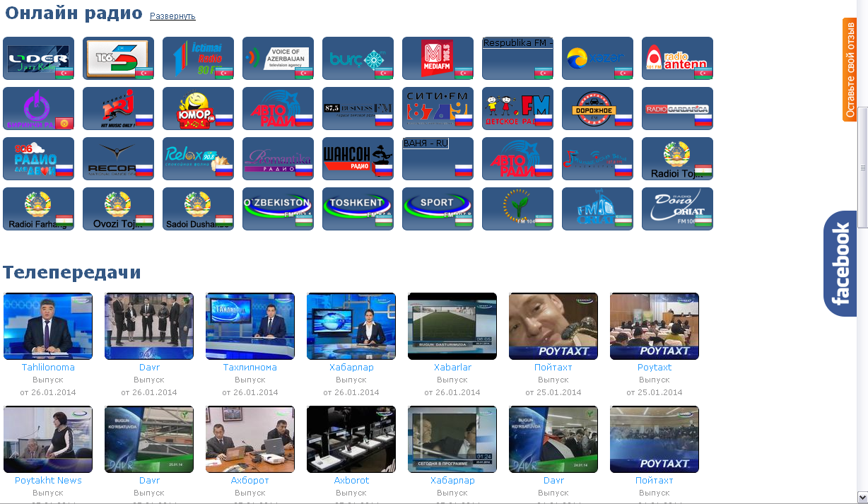Open the Детское радио FM station
This screenshot has width=868, height=504.
click(x=517, y=109)
